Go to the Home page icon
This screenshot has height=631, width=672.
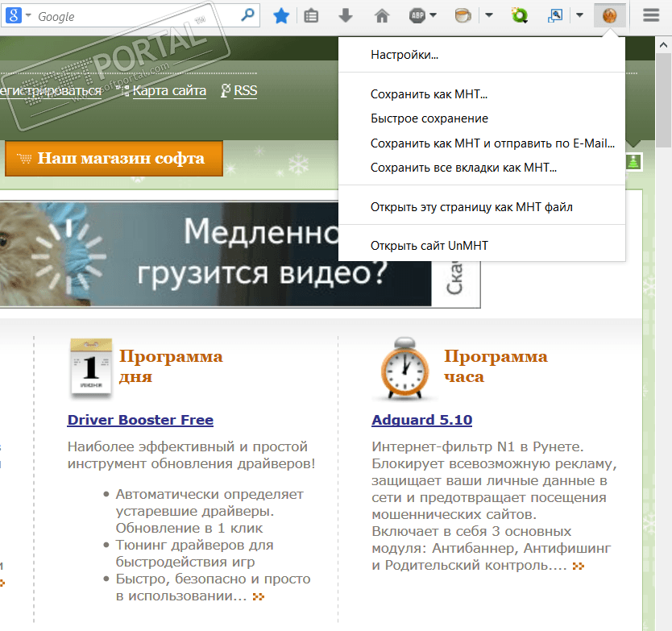click(x=382, y=16)
